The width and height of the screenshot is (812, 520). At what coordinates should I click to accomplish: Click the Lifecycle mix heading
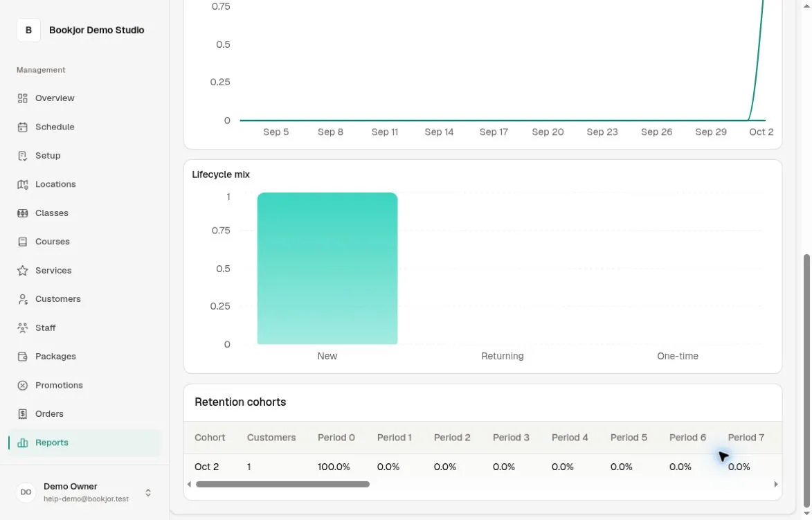click(221, 174)
